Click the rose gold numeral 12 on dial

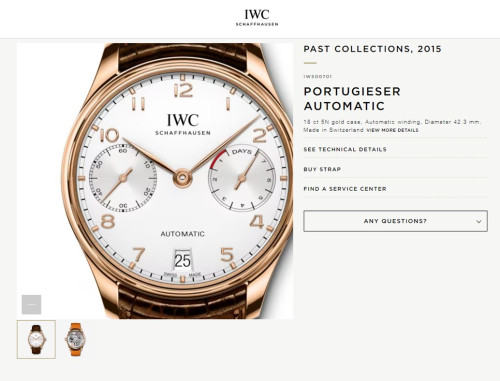(183, 90)
